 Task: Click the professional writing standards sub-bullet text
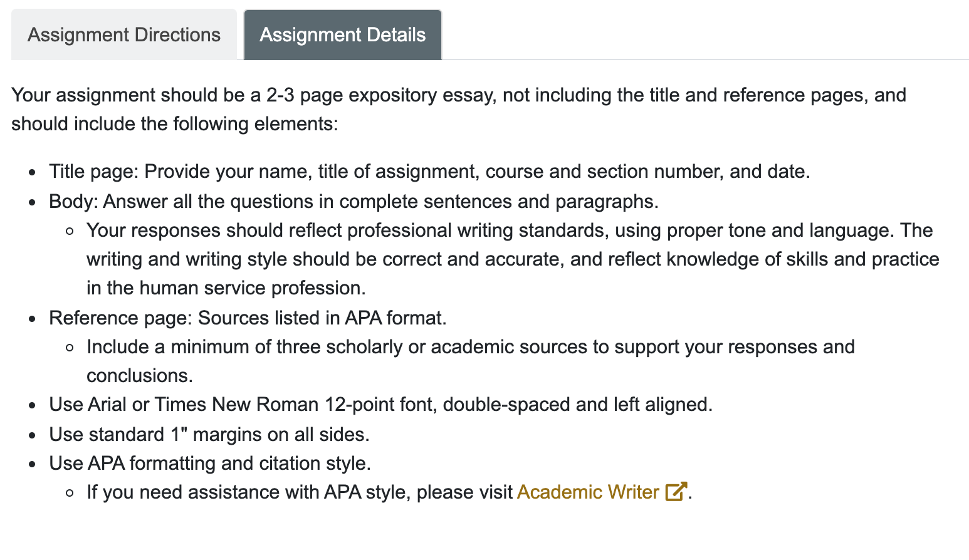513,259
